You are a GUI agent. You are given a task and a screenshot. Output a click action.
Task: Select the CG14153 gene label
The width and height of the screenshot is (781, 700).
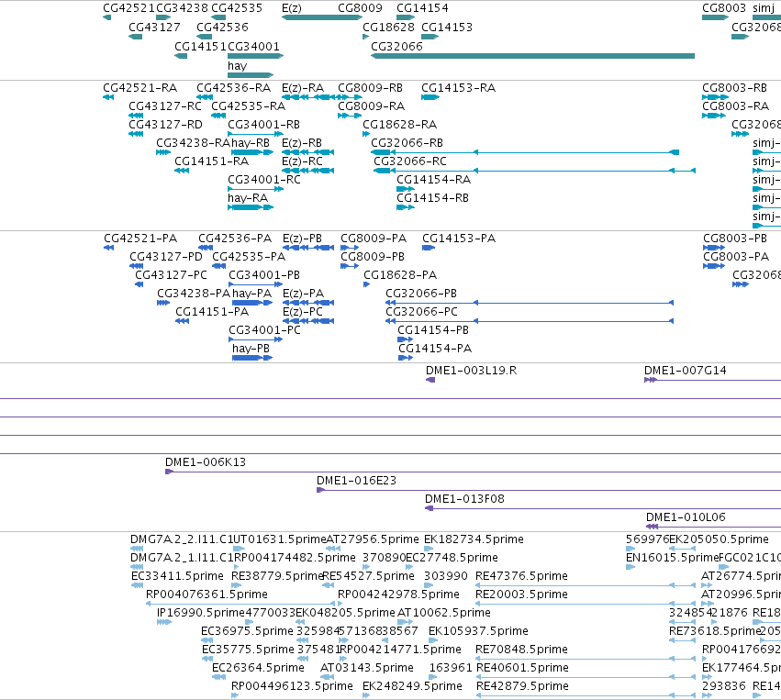pyautogui.click(x=447, y=27)
